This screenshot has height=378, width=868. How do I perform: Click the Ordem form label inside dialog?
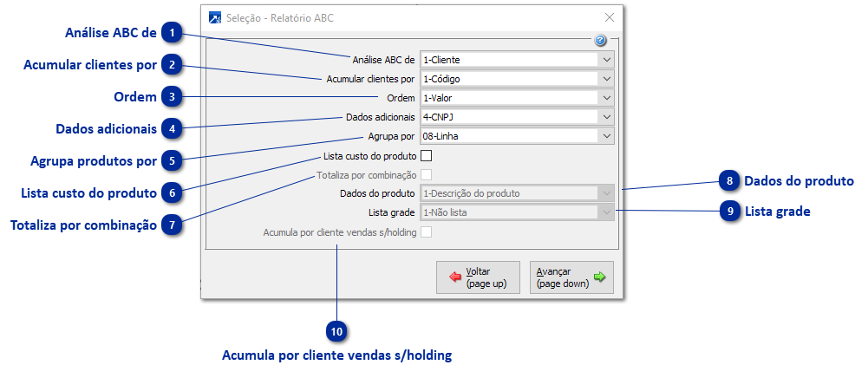point(401,98)
